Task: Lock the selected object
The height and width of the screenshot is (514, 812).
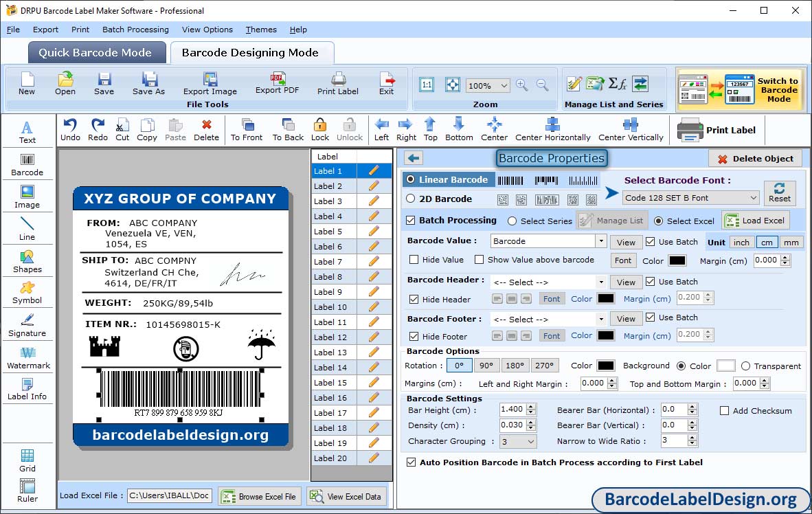Action: pos(320,130)
